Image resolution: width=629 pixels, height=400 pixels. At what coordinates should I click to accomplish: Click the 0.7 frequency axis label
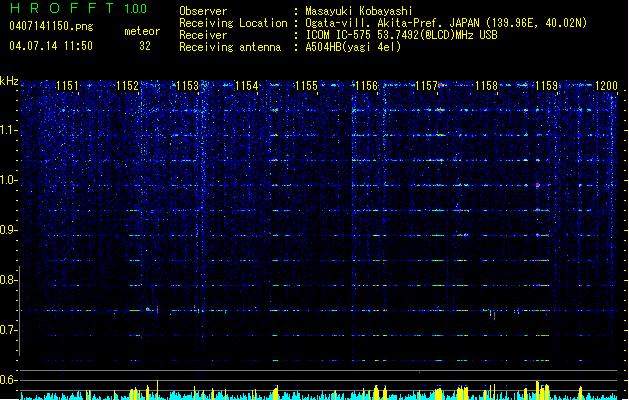8,330
